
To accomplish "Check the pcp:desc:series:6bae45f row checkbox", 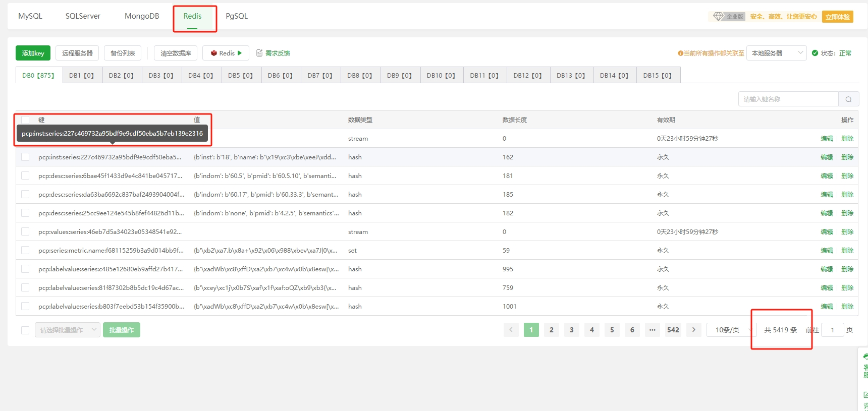I will pos(25,175).
